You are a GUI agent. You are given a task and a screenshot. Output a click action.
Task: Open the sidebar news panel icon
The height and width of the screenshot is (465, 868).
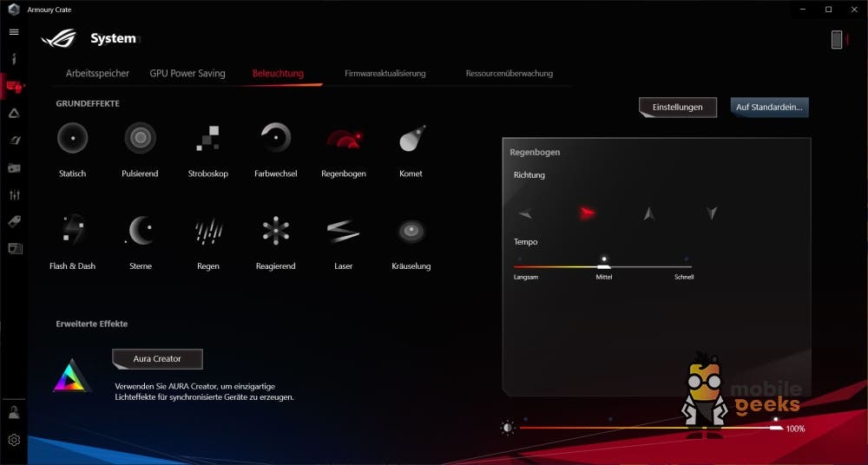[15, 249]
